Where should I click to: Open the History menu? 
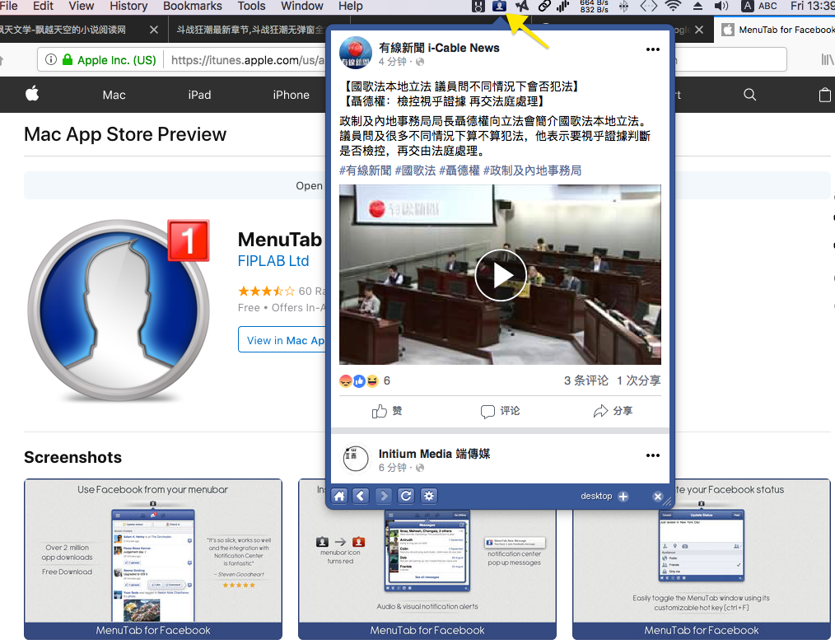click(128, 6)
